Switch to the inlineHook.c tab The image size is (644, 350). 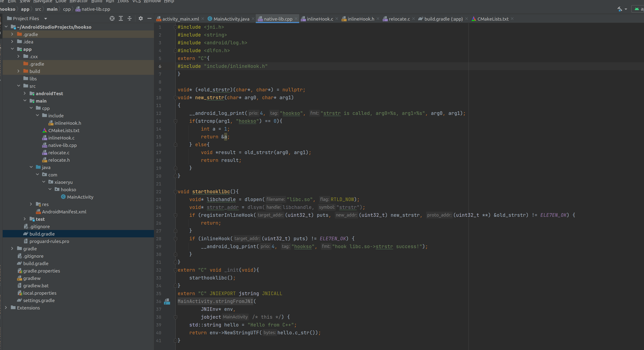pyautogui.click(x=320, y=19)
